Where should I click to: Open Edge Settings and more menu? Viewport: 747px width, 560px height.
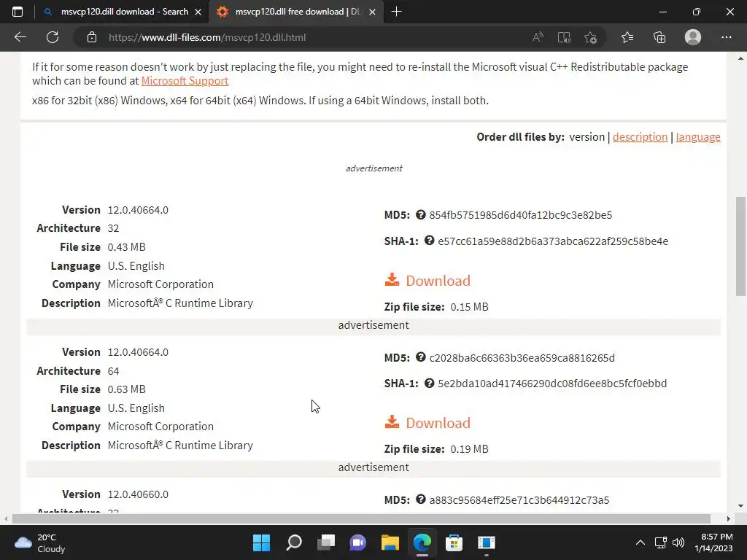pos(726,37)
